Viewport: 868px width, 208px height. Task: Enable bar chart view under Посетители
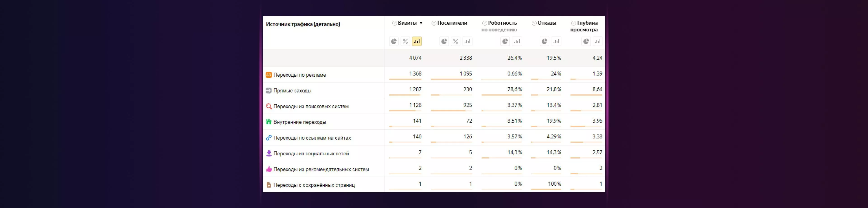coord(467,41)
